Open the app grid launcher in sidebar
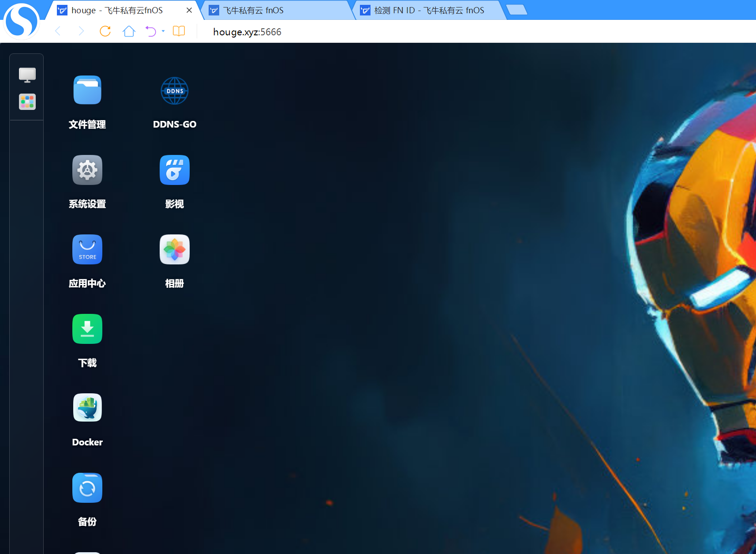 coord(27,102)
